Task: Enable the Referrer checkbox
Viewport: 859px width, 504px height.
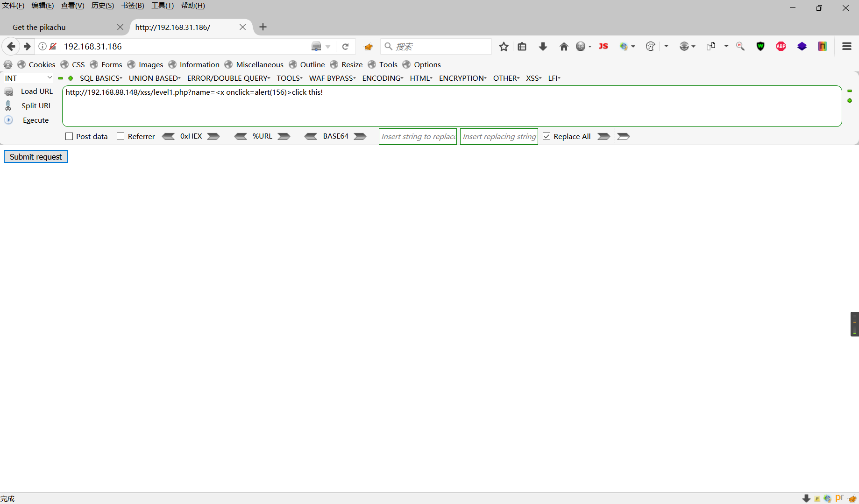Action: pos(121,136)
